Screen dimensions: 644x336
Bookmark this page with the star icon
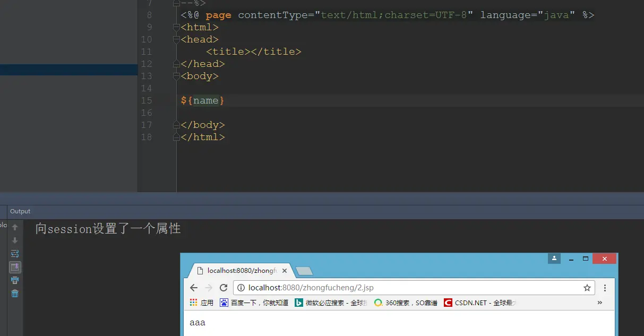[x=587, y=288]
